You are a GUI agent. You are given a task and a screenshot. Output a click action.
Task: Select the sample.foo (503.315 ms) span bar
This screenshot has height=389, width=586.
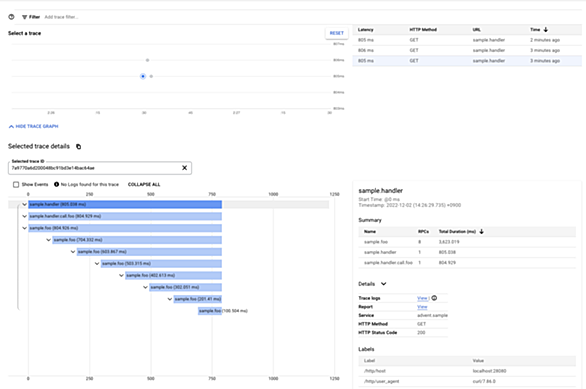click(x=161, y=264)
